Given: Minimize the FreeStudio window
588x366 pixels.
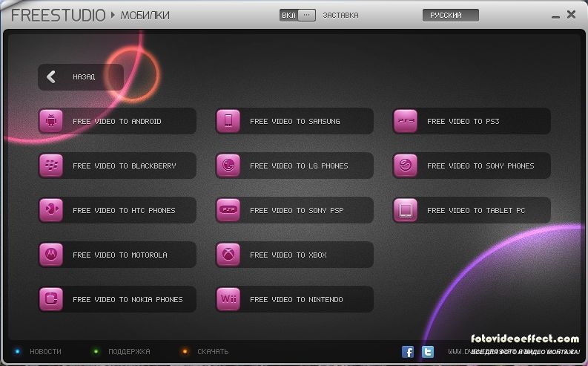Looking at the screenshot, I should [556, 16].
